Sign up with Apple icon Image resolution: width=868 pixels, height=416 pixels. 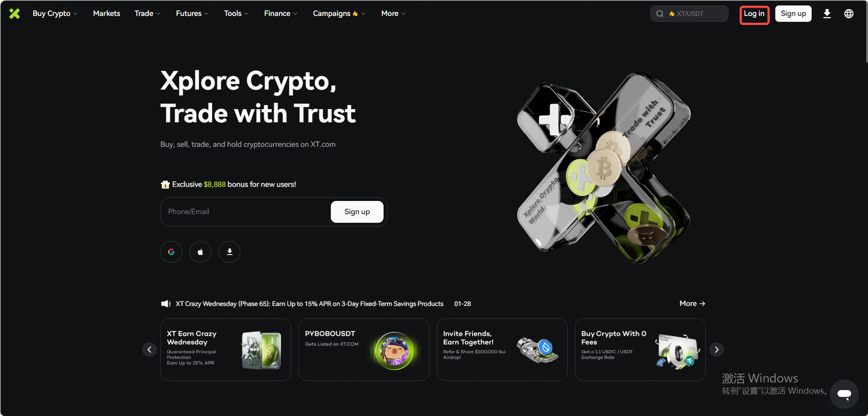(200, 252)
